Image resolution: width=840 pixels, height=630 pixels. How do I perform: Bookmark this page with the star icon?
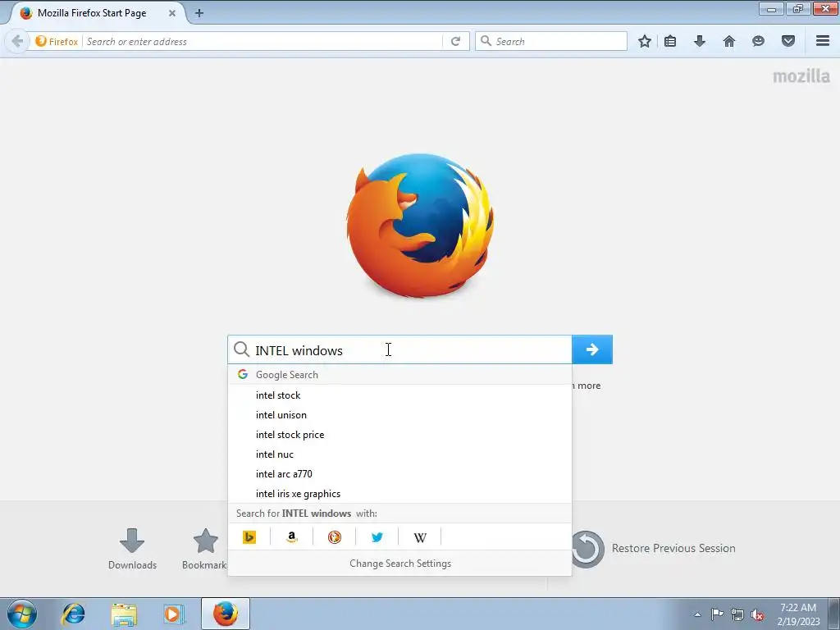click(645, 41)
